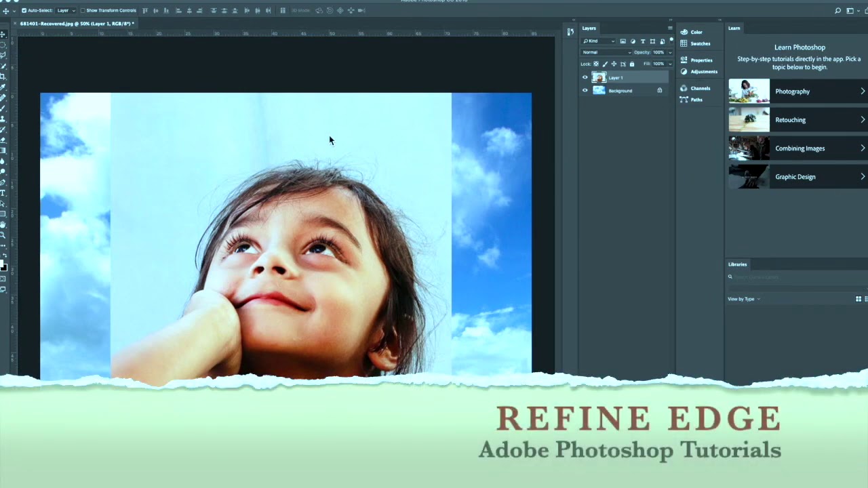
Task: Open the Channels panel
Action: pyautogui.click(x=695, y=88)
